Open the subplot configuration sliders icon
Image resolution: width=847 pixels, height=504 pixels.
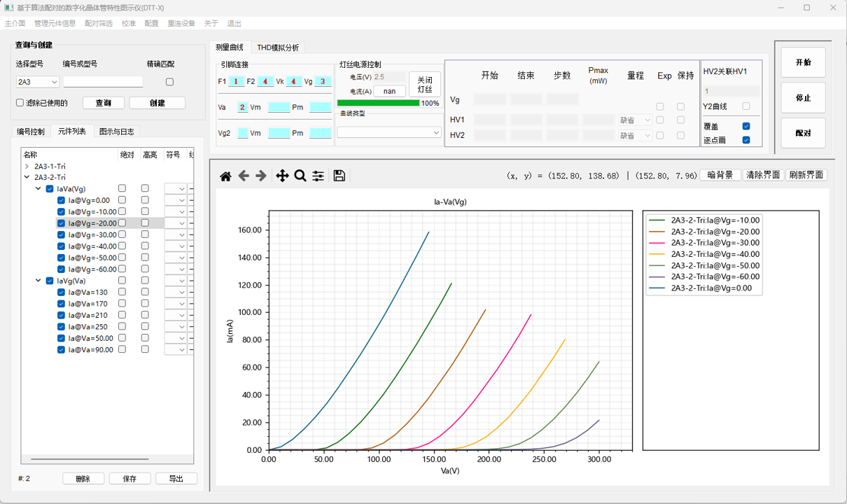click(x=318, y=176)
